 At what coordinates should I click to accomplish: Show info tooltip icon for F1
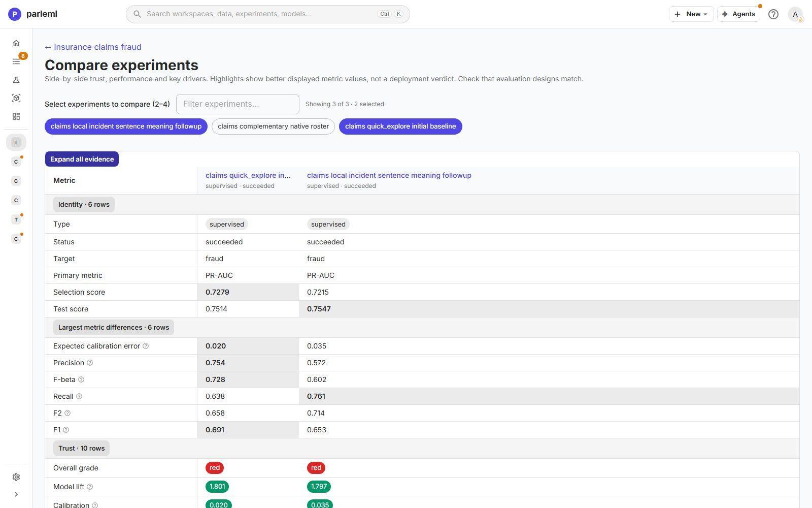[x=66, y=430]
